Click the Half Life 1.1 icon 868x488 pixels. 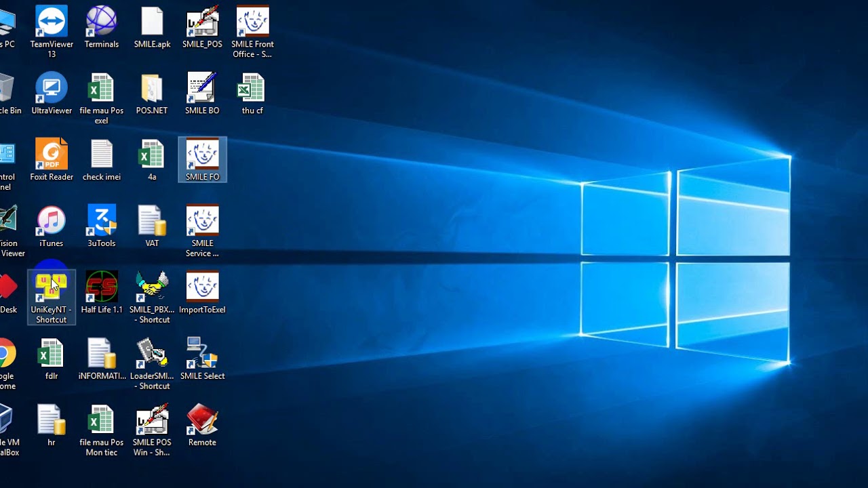pyautogui.click(x=102, y=293)
